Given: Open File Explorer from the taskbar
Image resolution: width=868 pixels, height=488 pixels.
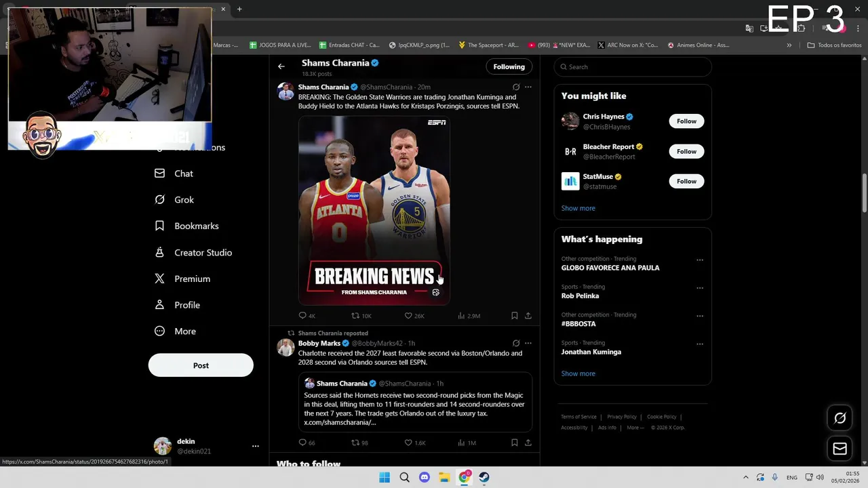Looking at the screenshot, I should coord(444,477).
